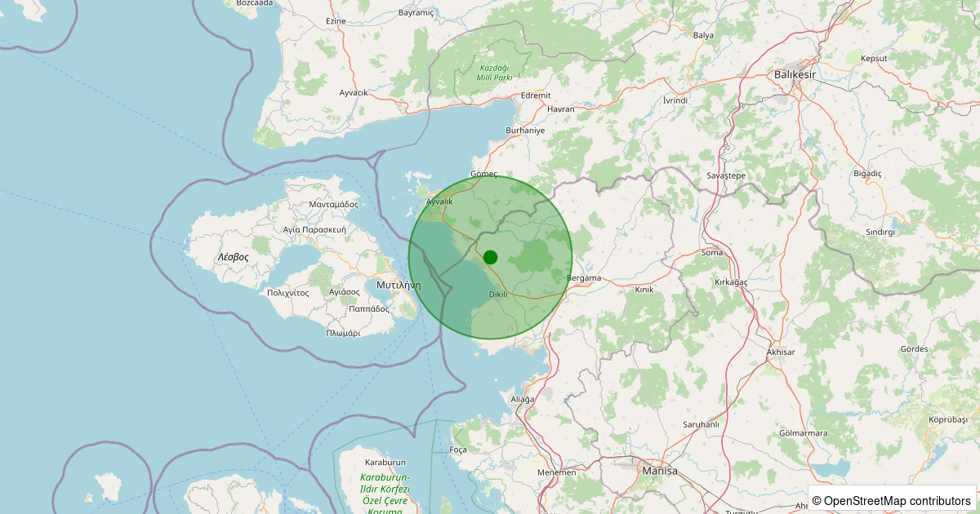Click the Burhaniye label
The image size is (980, 514).
(x=525, y=131)
